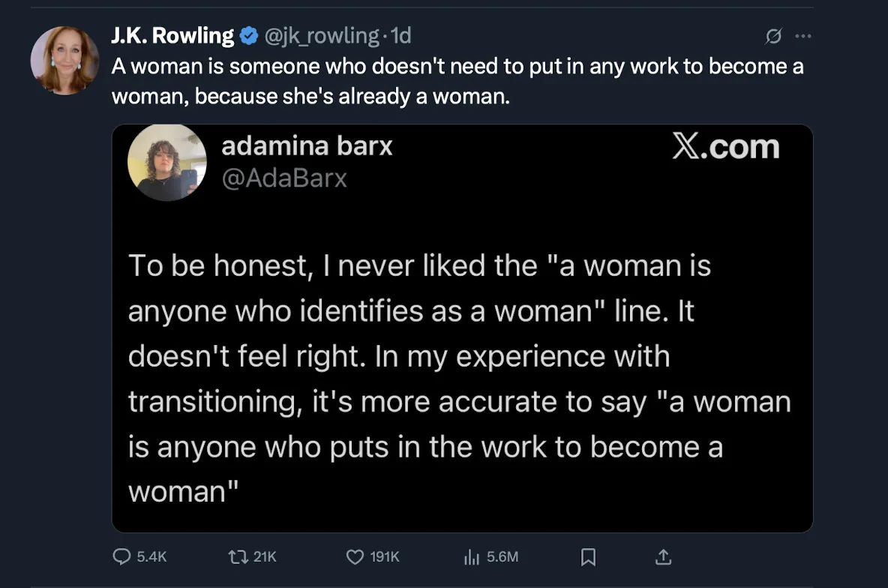The image size is (888, 588).
Task: Click the adamina barx profile photo
Action: pyautogui.click(x=167, y=163)
